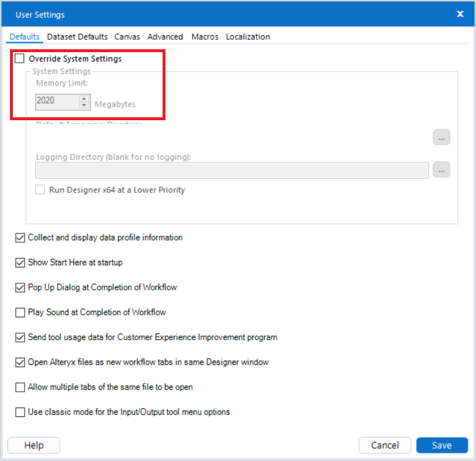The height and width of the screenshot is (461, 476).
Task: Switch to the Macros tab
Action: 204,36
